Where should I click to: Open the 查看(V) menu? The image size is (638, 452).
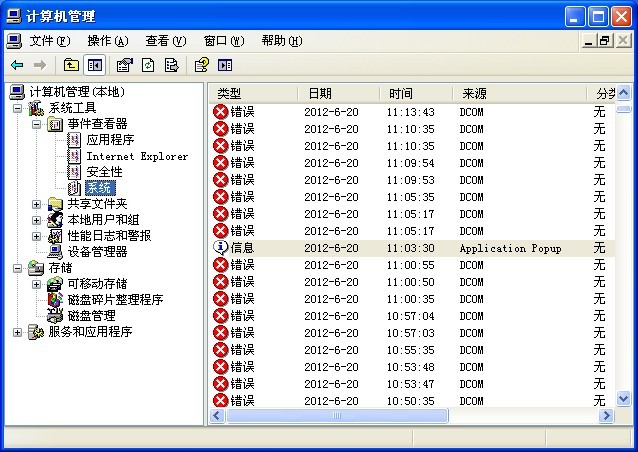[166, 41]
